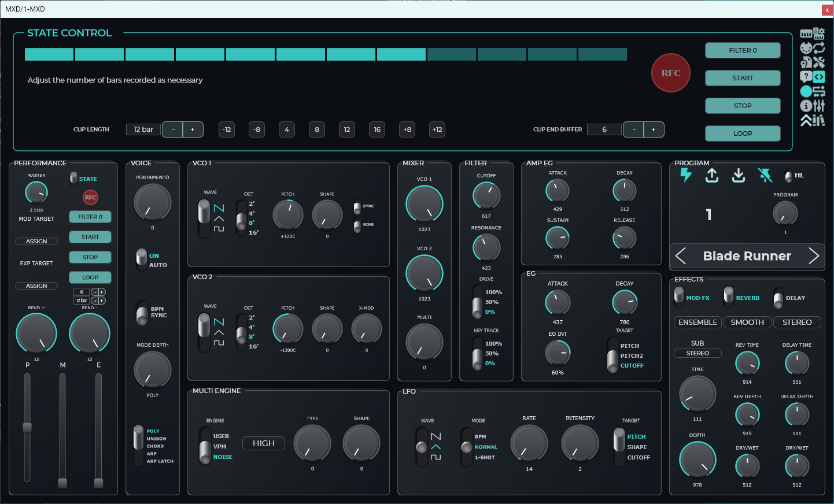Open the device settings icon with speaker and gear
This screenshot has width=834, height=504.
click(819, 34)
